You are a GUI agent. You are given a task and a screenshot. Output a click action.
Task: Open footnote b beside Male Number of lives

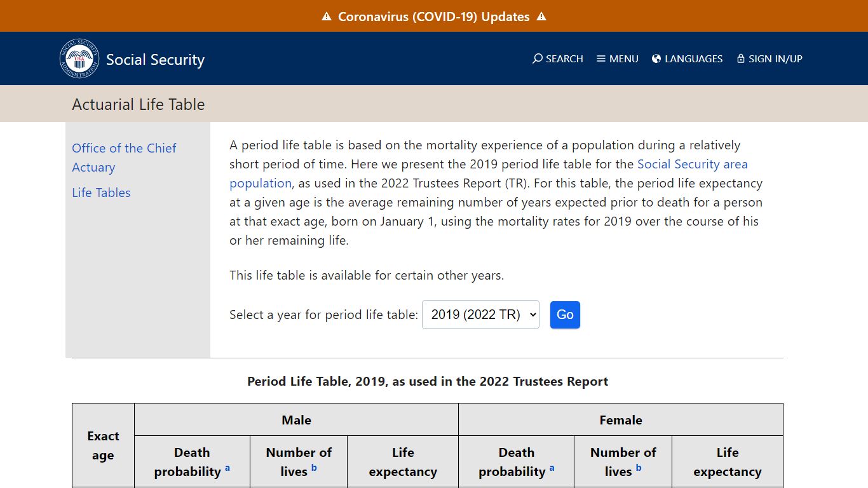314,468
